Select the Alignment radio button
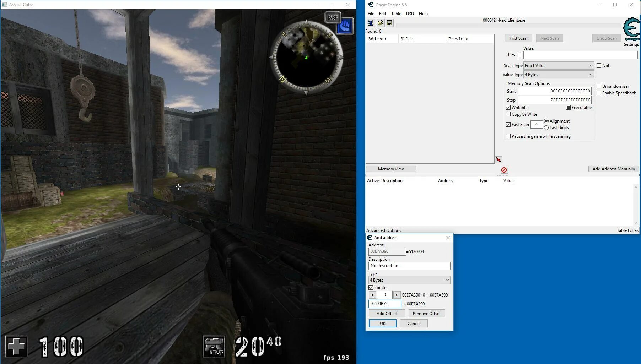This screenshot has height=364, width=641. 546,121
